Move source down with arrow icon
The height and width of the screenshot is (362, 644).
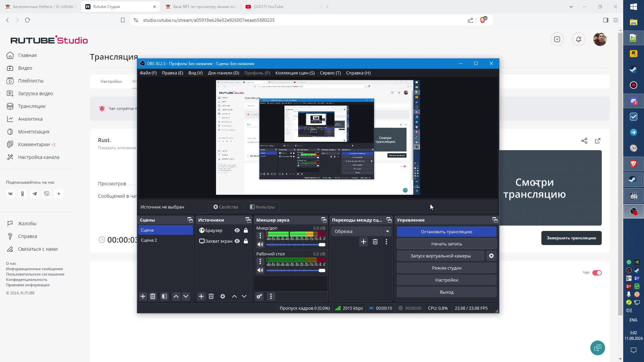click(244, 296)
